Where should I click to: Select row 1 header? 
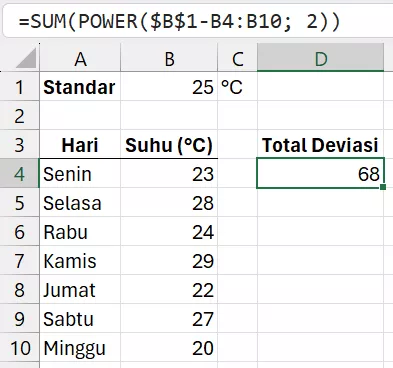[19, 87]
